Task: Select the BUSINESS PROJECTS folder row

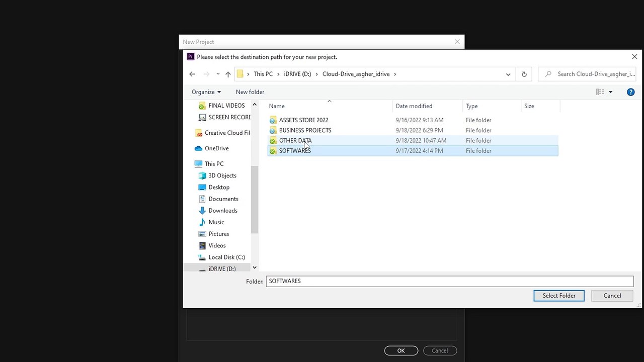Action: (413, 130)
